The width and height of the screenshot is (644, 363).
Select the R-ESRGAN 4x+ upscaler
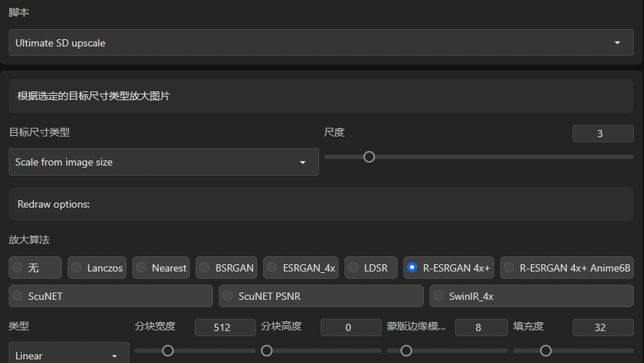[x=448, y=268]
